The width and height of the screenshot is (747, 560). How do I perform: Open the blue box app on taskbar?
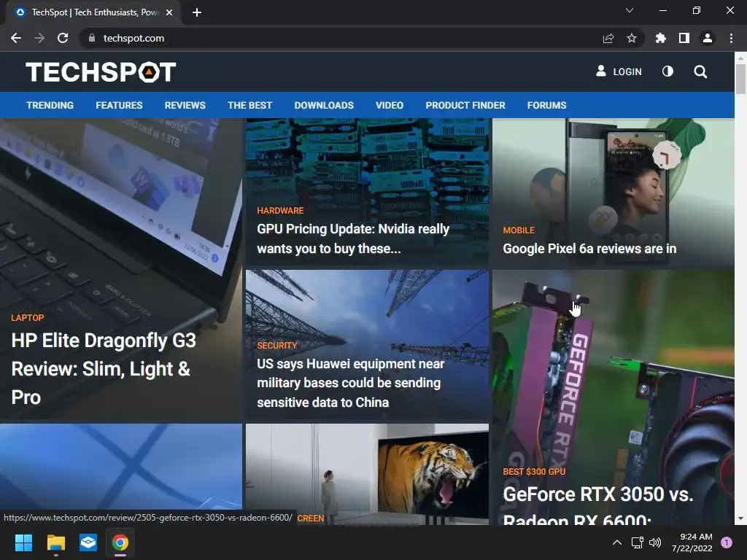tap(88, 542)
